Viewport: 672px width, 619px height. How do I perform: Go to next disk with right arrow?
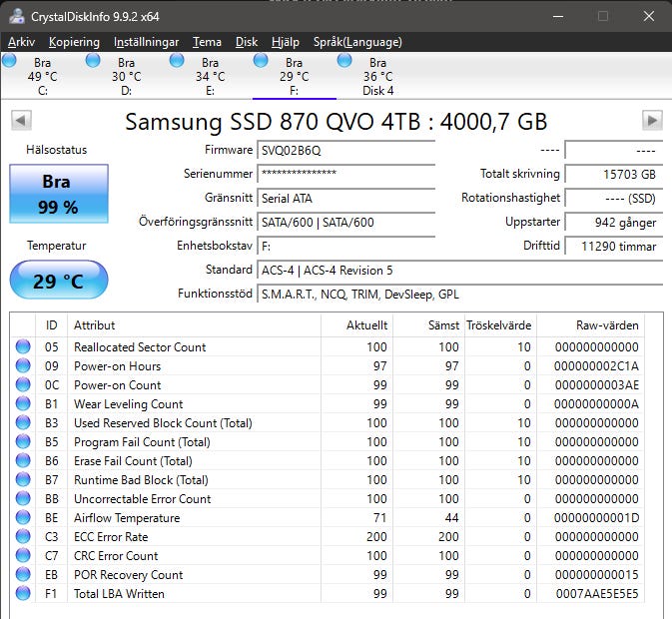(652, 121)
